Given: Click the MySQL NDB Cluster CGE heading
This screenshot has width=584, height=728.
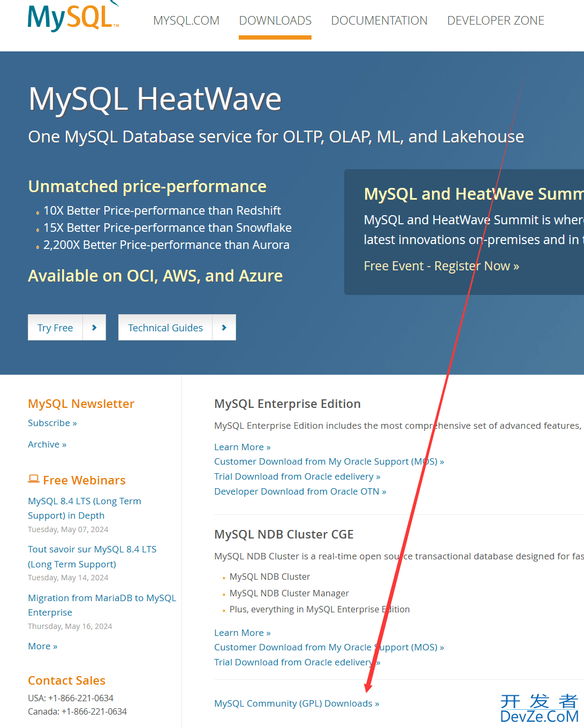Looking at the screenshot, I should coord(284,534).
